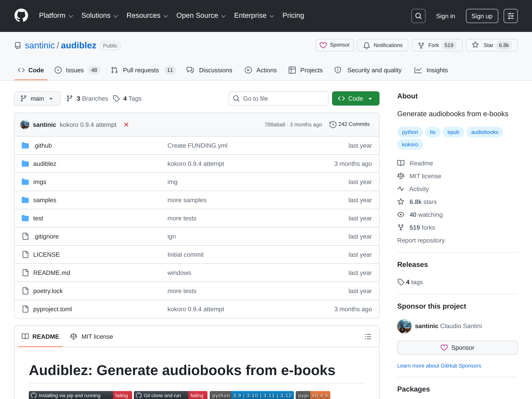Expand the Enterprise menu
This screenshot has width=532, height=399.
(x=254, y=16)
